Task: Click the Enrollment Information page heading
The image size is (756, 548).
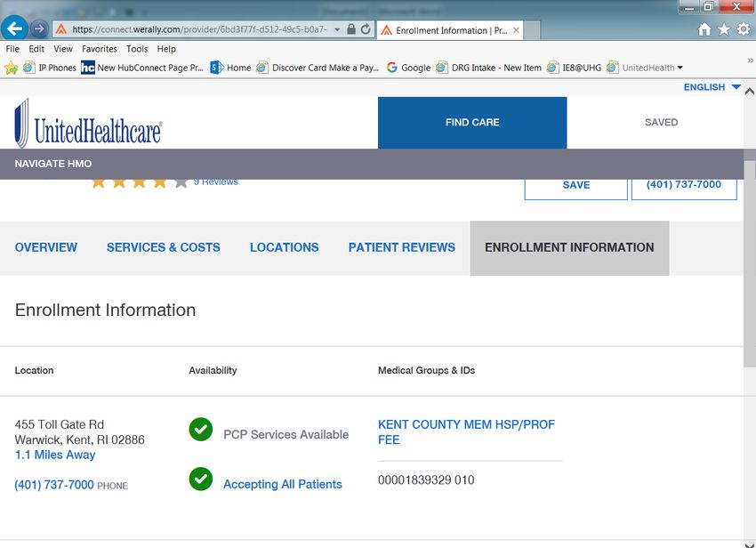Action: 105,310
